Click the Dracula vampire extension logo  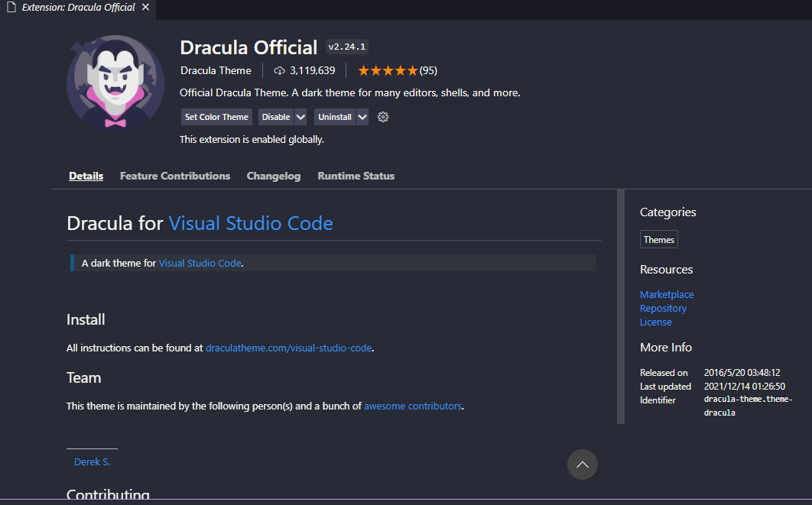tap(115, 84)
